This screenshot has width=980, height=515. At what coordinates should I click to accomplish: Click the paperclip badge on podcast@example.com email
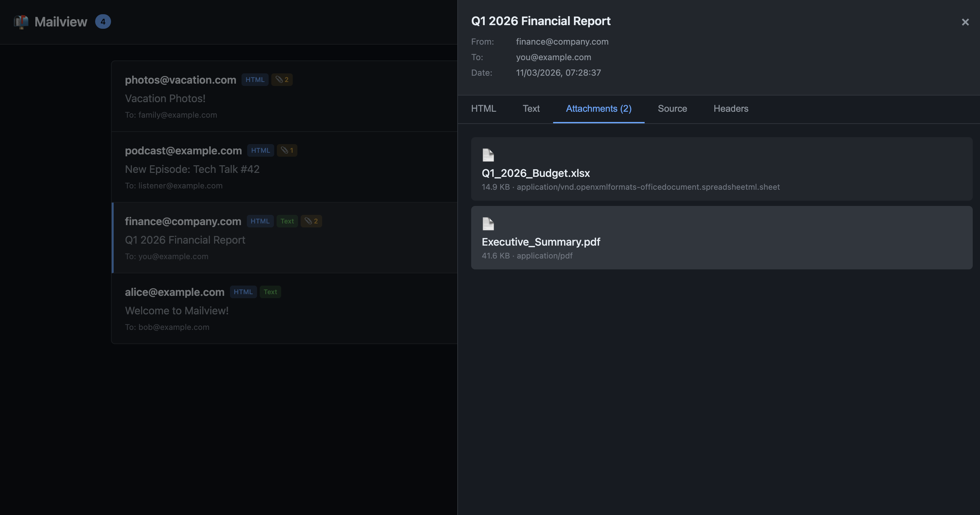coord(287,150)
